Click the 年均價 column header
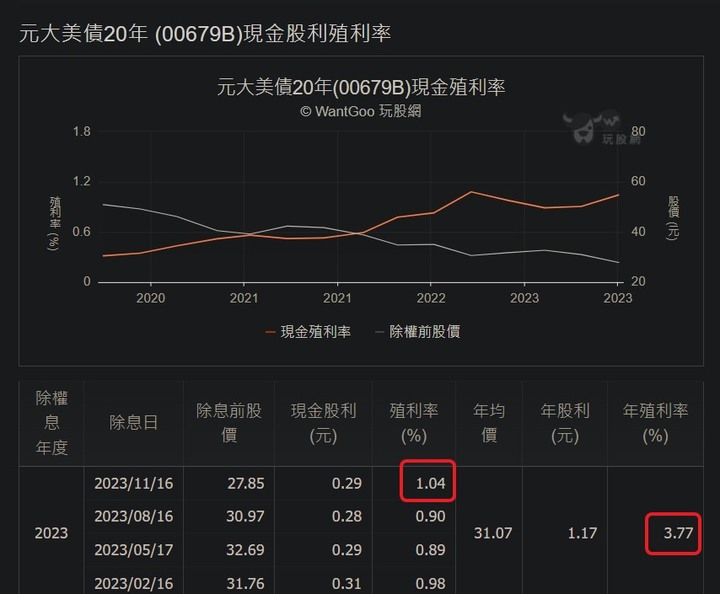Viewport: 720px width, 594px height. click(x=489, y=423)
